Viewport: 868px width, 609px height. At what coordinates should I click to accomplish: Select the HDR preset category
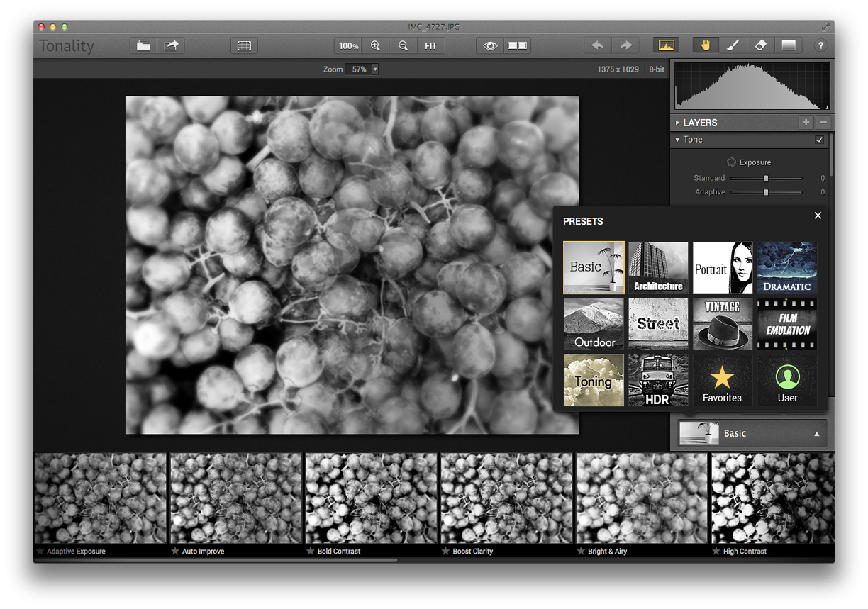pos(658,380)
